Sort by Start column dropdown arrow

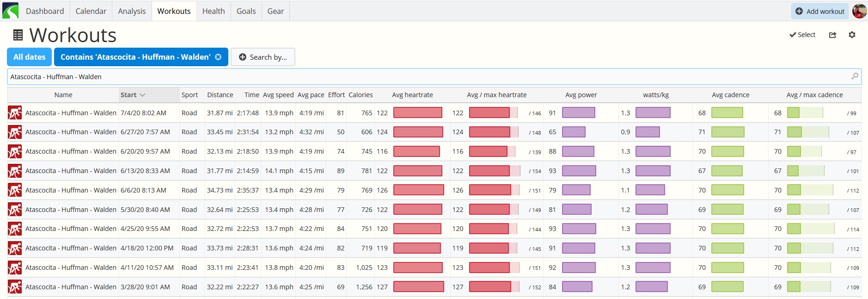point(142,95)
